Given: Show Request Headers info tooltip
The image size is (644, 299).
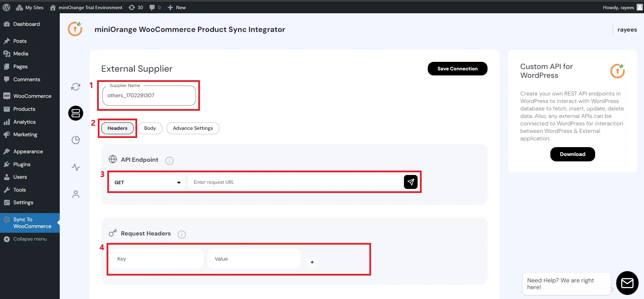Looking at the screenshot, I should tap(182, 234).
